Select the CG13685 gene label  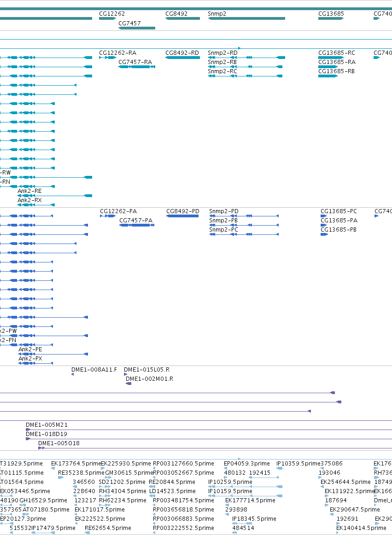331,14
